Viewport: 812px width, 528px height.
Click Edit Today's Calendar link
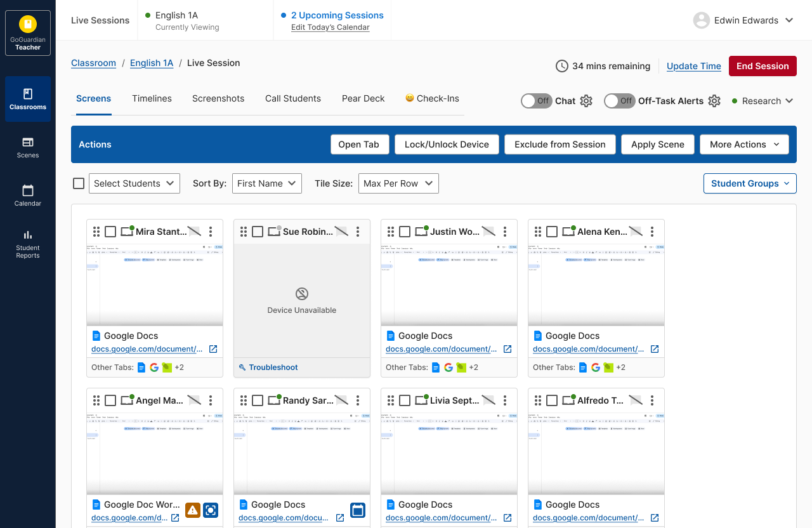tap(331, 27)
